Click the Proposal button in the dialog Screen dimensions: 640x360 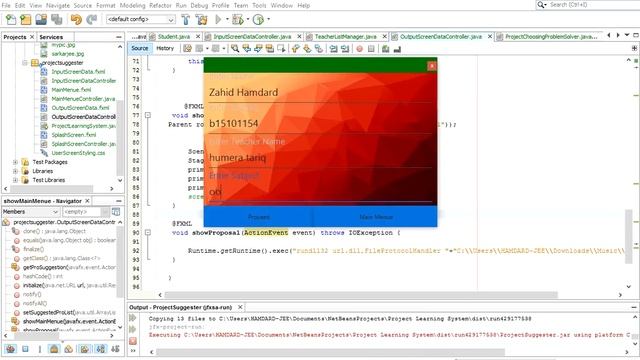258,217
